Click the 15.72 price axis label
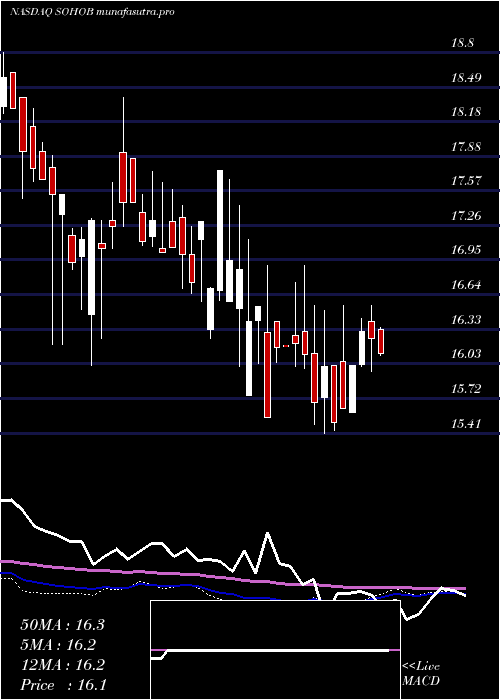Viewport: 500px width, 700px height. [466, 389]
